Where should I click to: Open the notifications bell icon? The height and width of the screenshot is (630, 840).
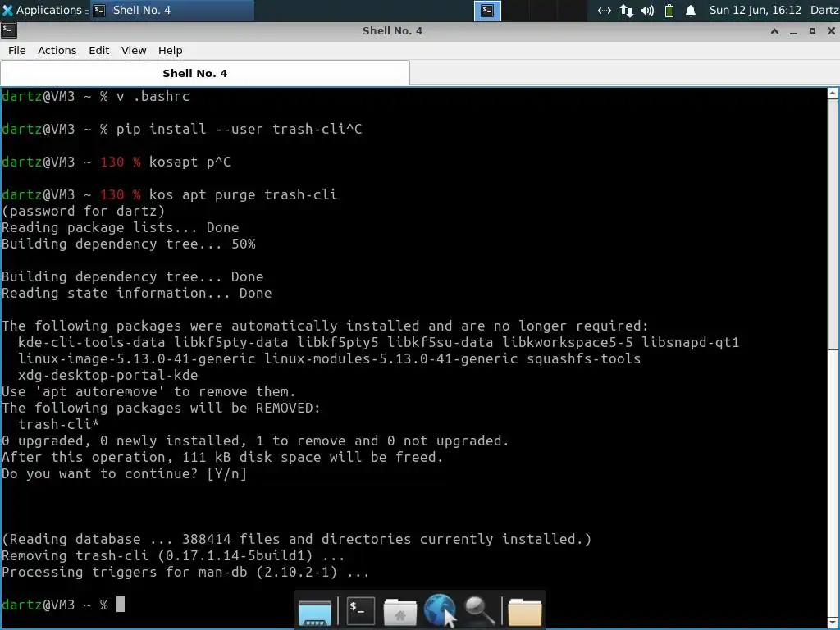pyautogui.click(x=691, y=11)
